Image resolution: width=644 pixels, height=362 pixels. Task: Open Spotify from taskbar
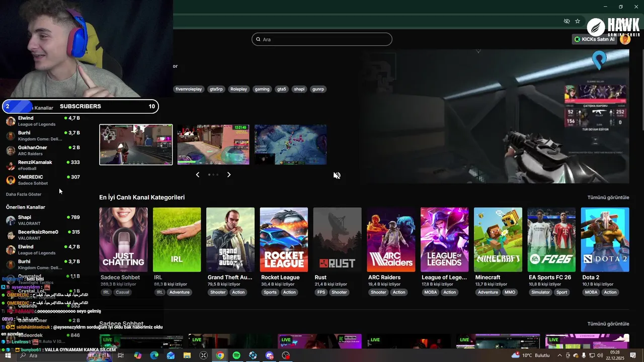(x=236, y=355)
